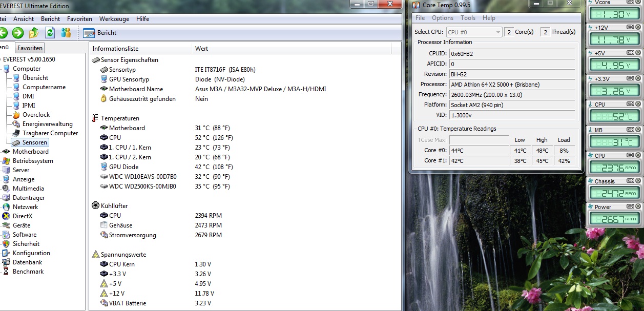Open the Bericht menu in menu bar

tap(51, 19)
